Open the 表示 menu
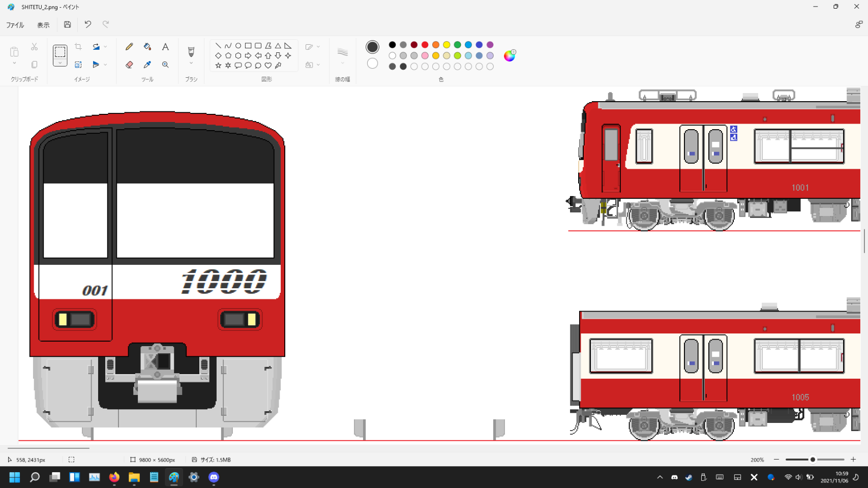Screen dimensions: 868x488 (x=43, y=25)
